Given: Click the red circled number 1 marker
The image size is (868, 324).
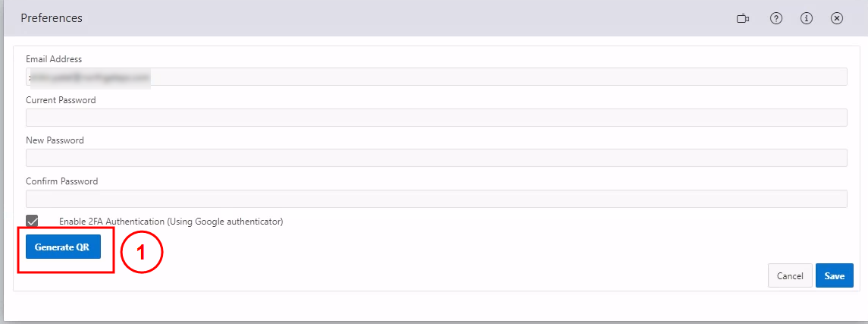Looking at the screenshot, I should click(143, 253).
